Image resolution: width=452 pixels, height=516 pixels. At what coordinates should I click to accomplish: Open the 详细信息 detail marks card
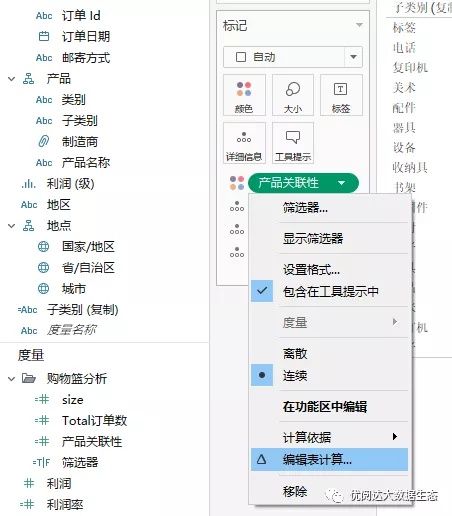coord(244,143)
